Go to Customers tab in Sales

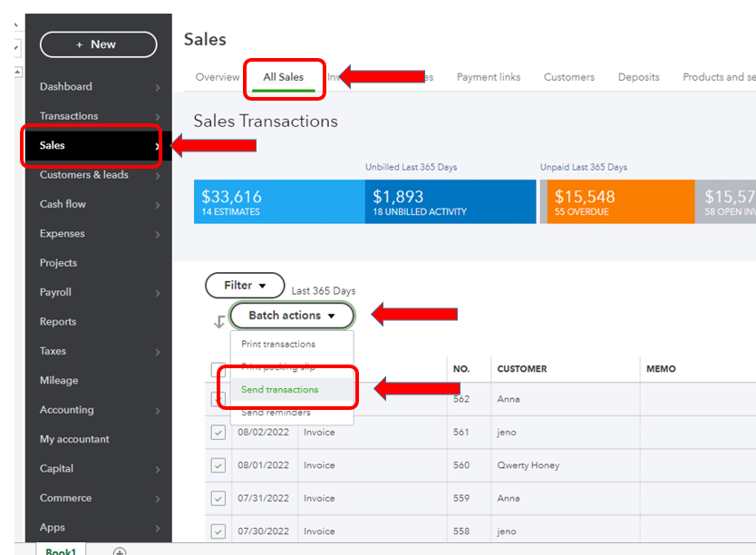(569, 77)
